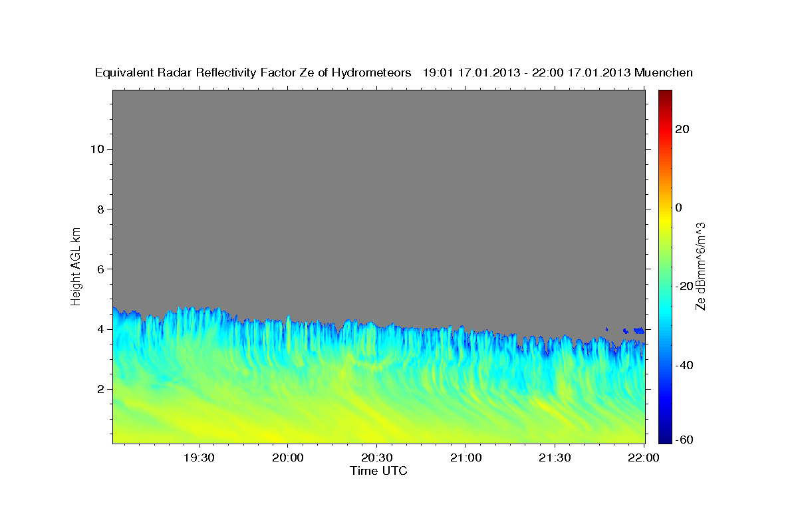Click the '21:00' time axis label
Image resolution: width=798 pixels, height=532 pixels.
coord(465,458)
